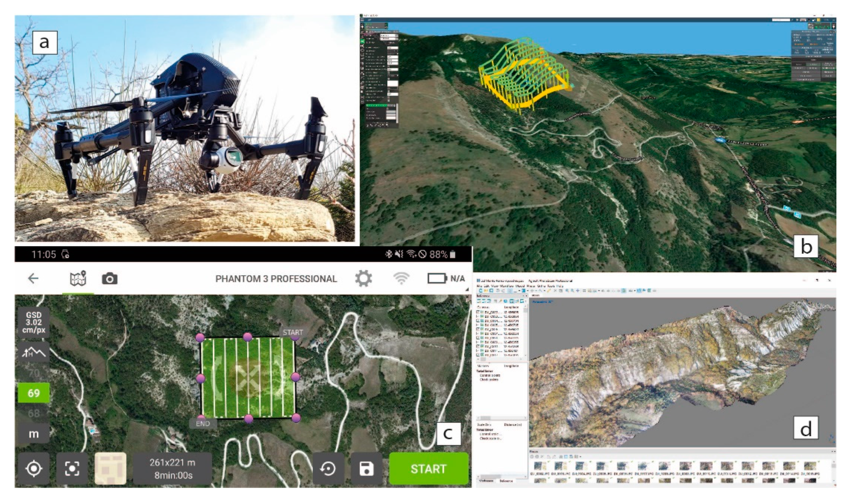Image resolution: width=855 pixels, height=504 pixels.
Task: Select the mission size and time box
Action: (x=172, y=469)
